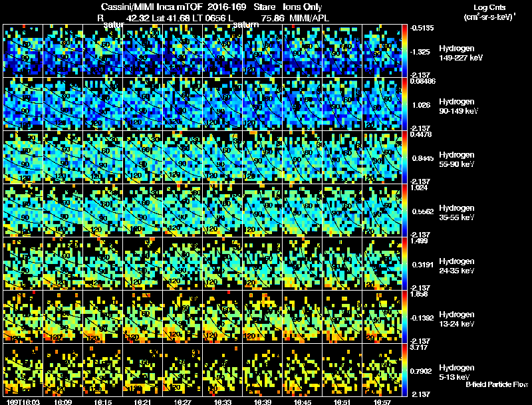Click the '-0.1392' colorbar value
The image size is (532, 405).
(422, 318)
